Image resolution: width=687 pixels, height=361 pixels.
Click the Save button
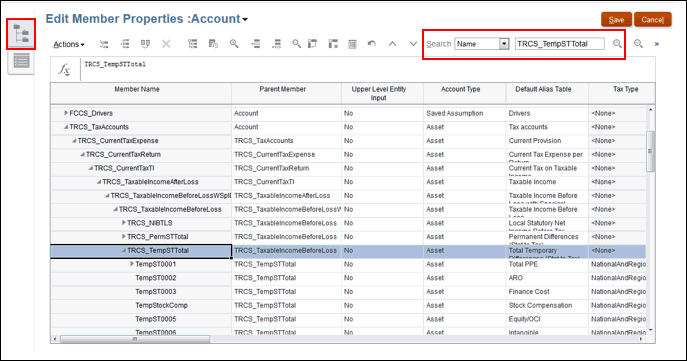tap(616, 20)
